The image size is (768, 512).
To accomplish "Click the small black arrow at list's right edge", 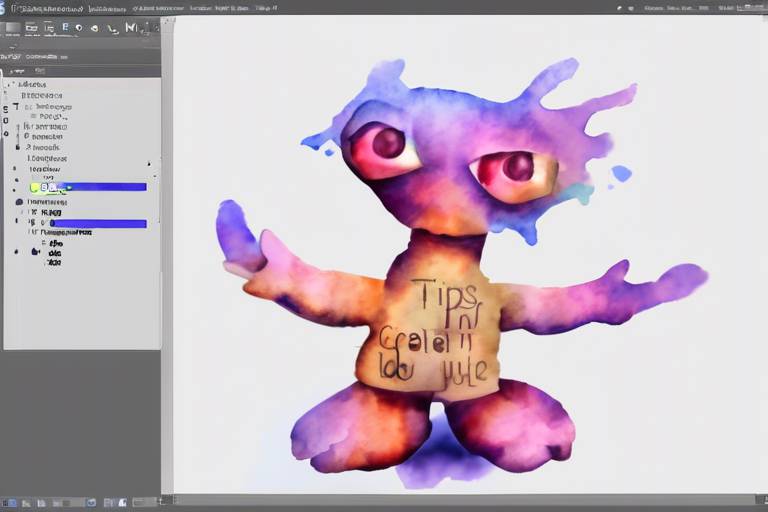I will tap(149, 164).
